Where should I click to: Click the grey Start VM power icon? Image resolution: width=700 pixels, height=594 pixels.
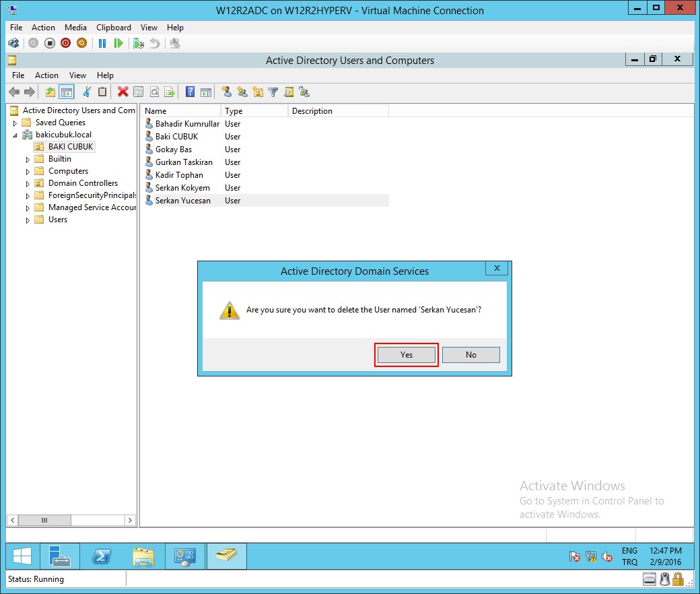pos(34,43)
